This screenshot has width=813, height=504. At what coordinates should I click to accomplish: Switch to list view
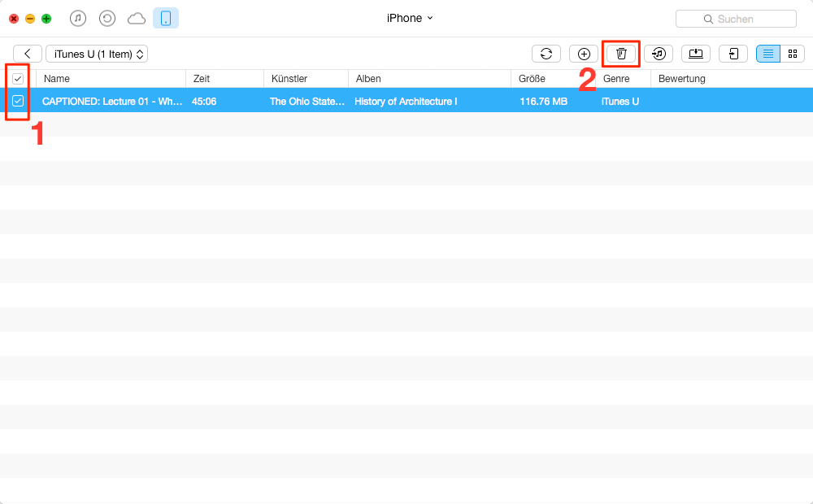pyautogui.click(x=768, y=54)
